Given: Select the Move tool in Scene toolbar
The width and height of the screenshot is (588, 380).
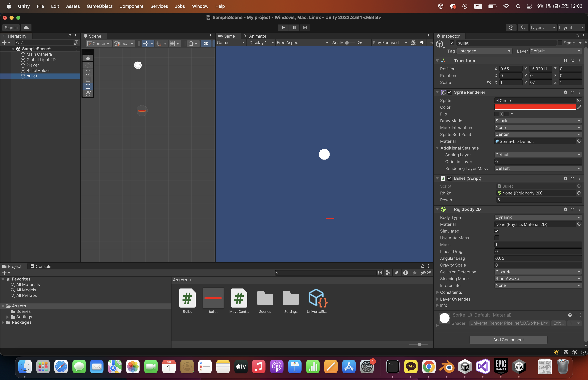Looking at the screenshot, I should [88, 65].
